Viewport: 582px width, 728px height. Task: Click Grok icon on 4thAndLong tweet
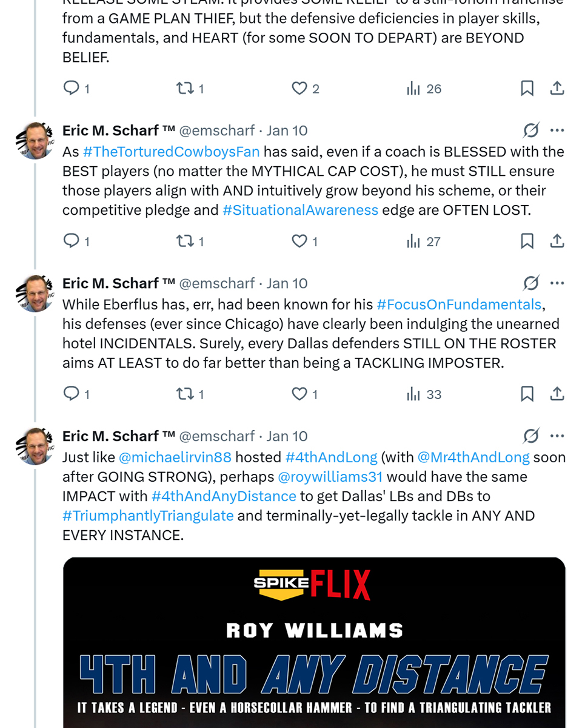[x=531, y=436]
